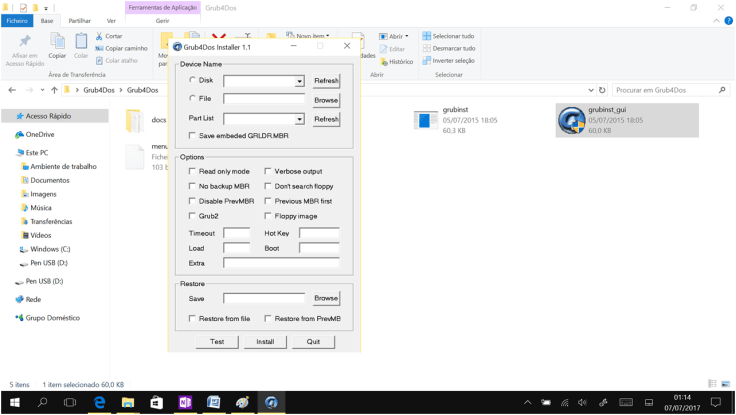Switch to the Partilhar ribbon tab
Viewport: 736px width, 415px height.
pos(79,20)
